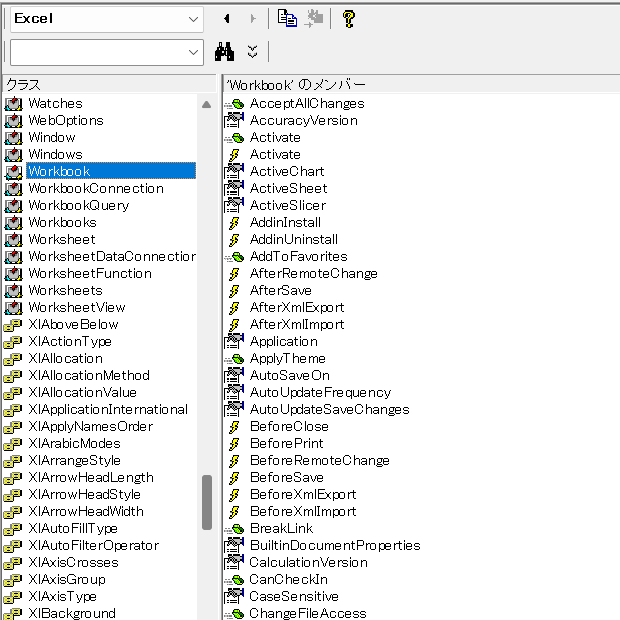Select the ActiveSlicer member
The image size is (620, 620).
(288, 206)
